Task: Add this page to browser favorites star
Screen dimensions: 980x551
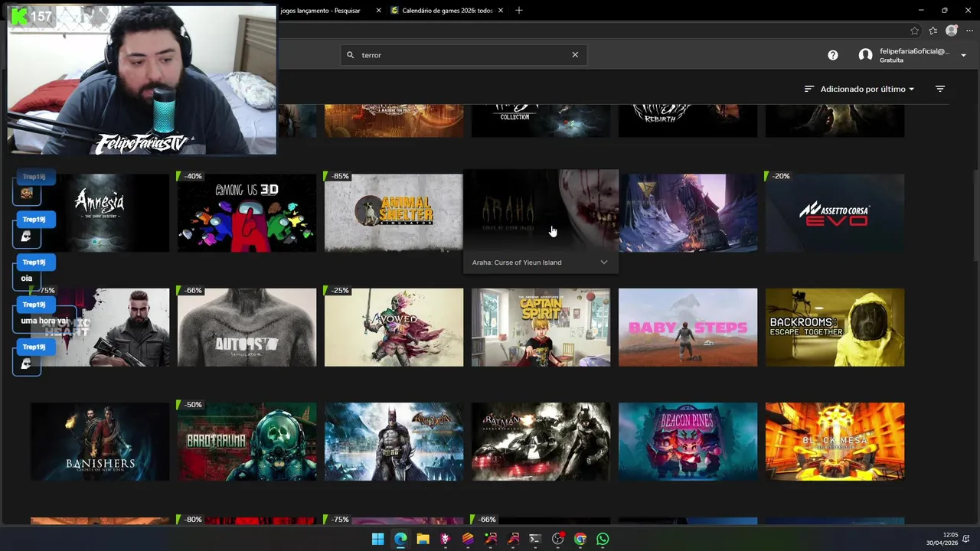Action: pos(914,31)
